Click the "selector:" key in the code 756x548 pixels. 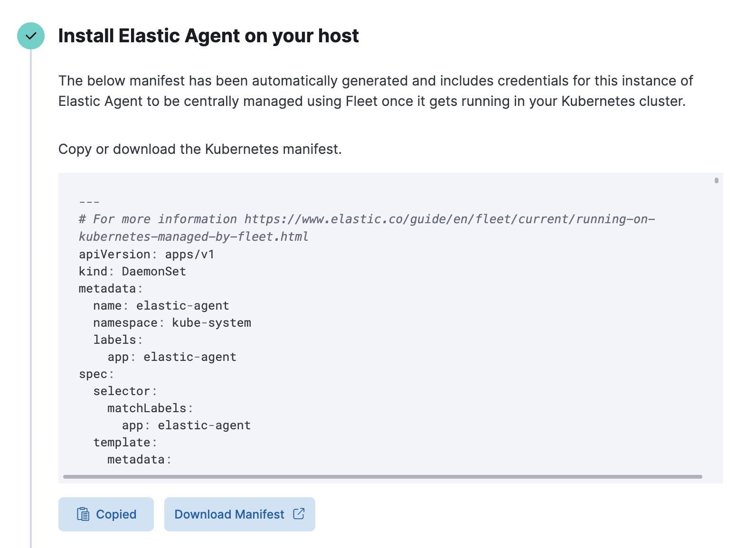click(x=124, y=391)
